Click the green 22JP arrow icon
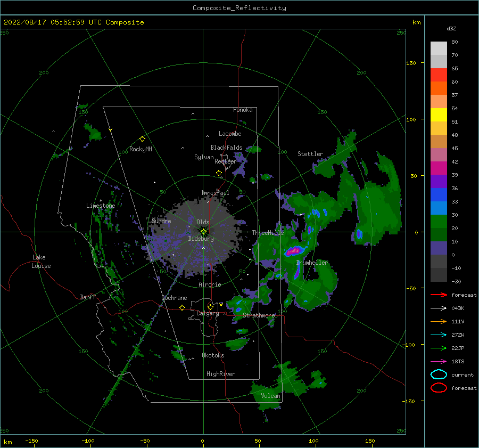The width and height of the screenshot is (479, 448). point(439,348)
